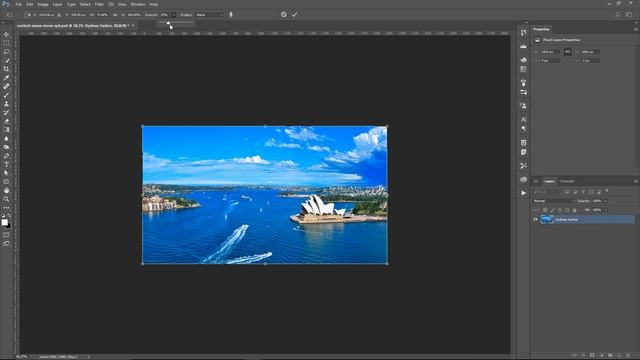
Task: Click the foreground color swatch
Action: (x=4, y=222)
